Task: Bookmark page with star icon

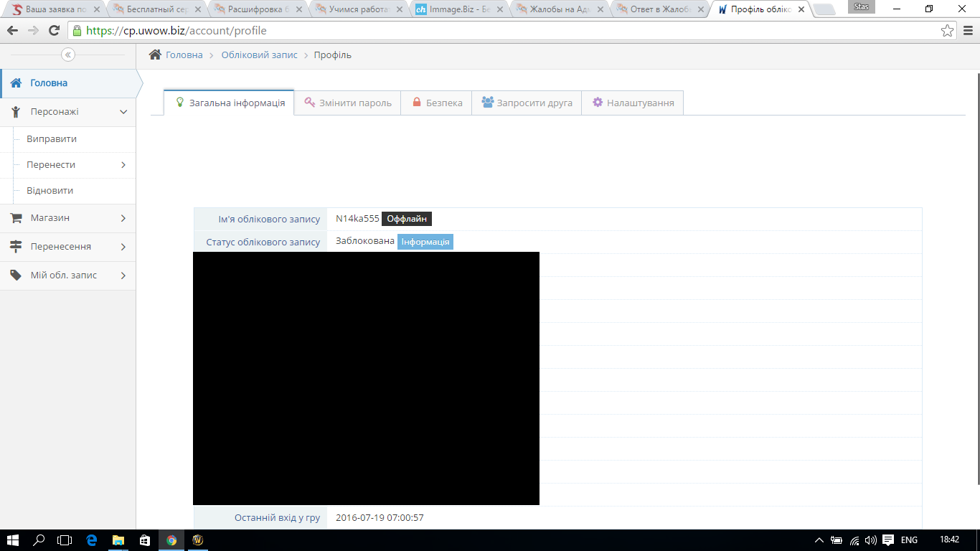Action: pos(947,31)
